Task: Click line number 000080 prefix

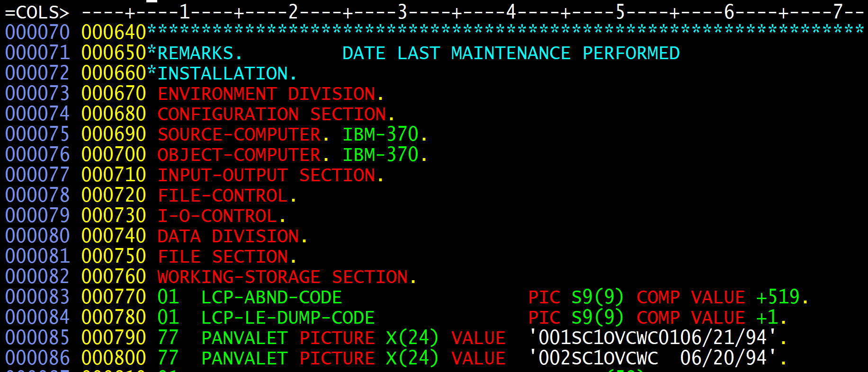Action: [x=37, y=236]
